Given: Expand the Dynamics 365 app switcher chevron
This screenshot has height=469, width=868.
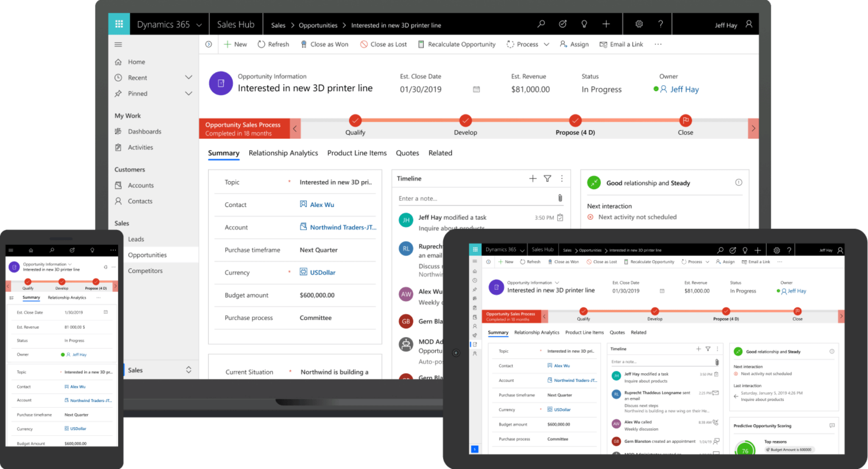Looking at the screenshot, I should pos(199,25).
